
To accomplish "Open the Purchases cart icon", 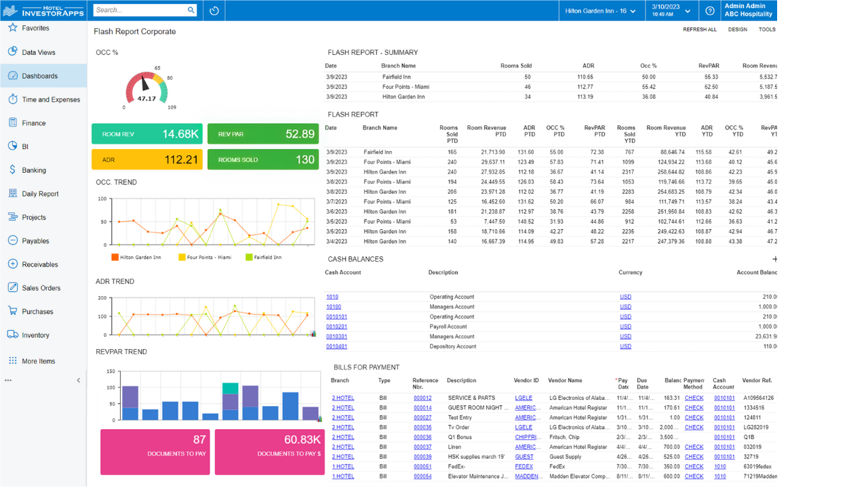I will click(12, 312).
